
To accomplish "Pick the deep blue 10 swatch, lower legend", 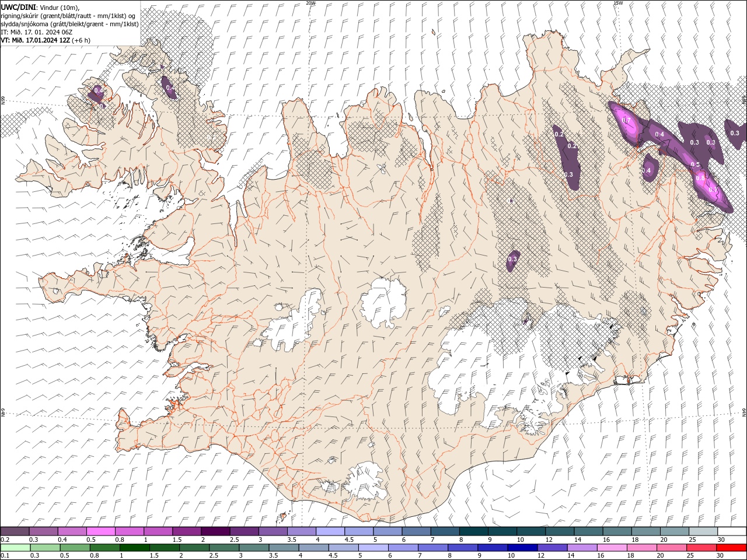I will point(522,548).
